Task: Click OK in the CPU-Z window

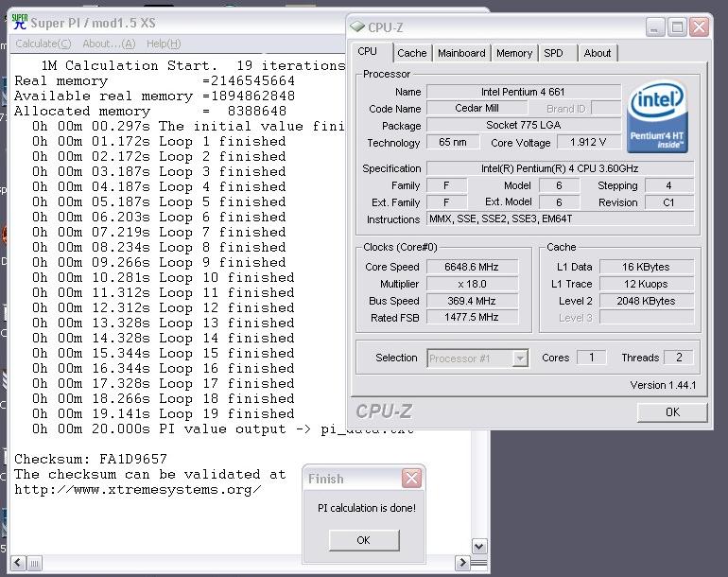Action: click(672, 412)
